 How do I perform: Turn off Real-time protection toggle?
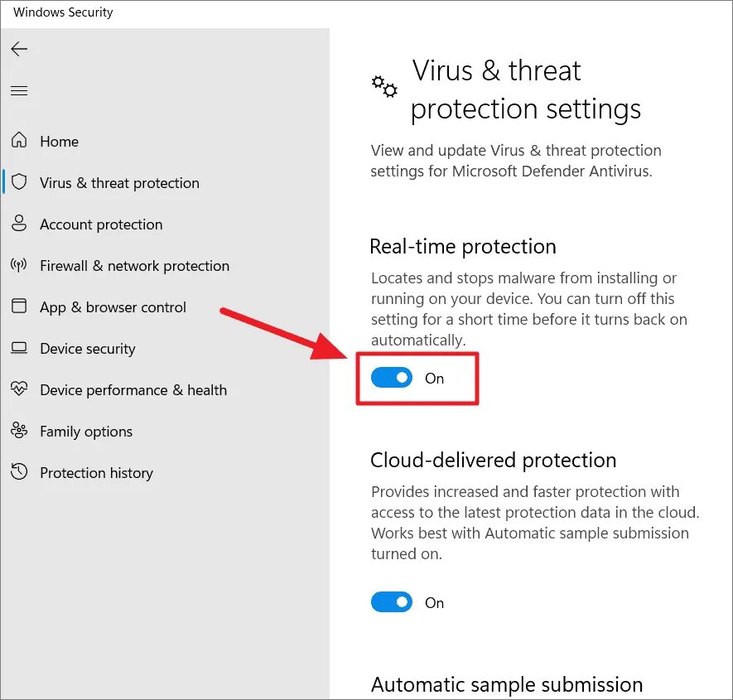[392, 379]
